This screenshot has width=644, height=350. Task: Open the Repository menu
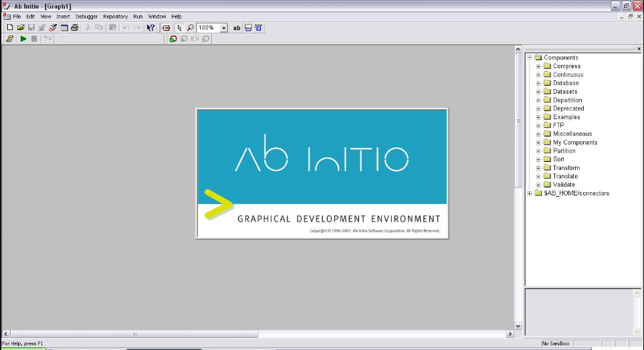(116, 17)
